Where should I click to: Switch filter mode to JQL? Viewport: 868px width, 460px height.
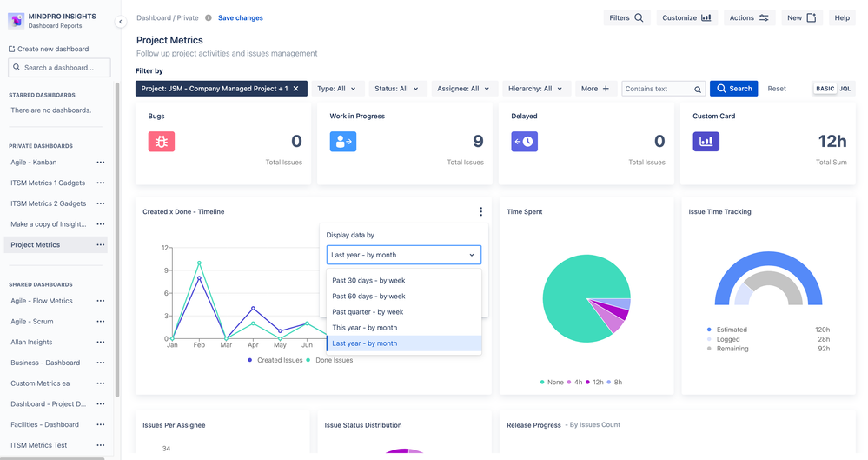click(x=845, y=89)
